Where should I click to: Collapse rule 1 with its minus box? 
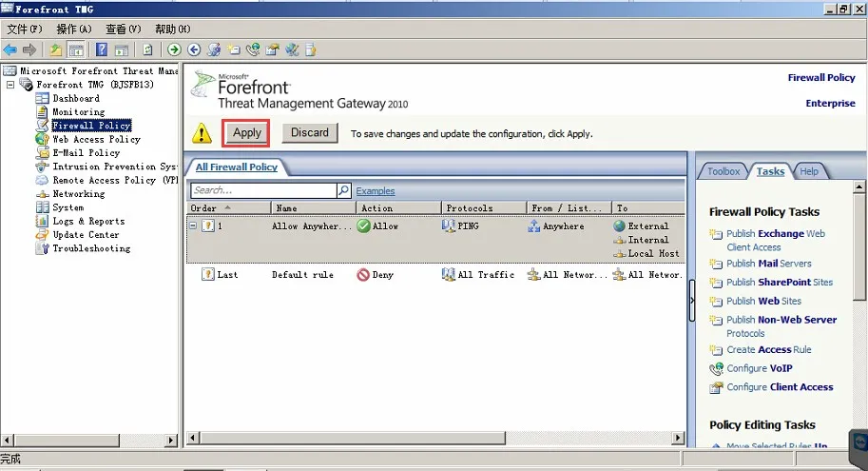[x=193, y=226]
